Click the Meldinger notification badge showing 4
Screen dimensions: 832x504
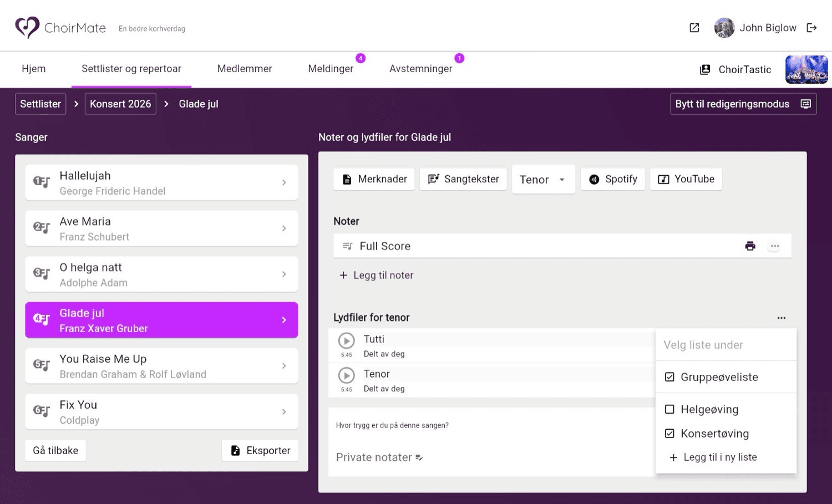[x=361, y=58]
